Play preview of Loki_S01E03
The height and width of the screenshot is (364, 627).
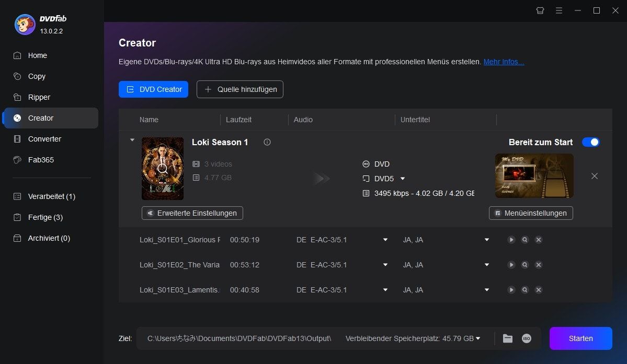pyautogui.click(x=511, y=290)
